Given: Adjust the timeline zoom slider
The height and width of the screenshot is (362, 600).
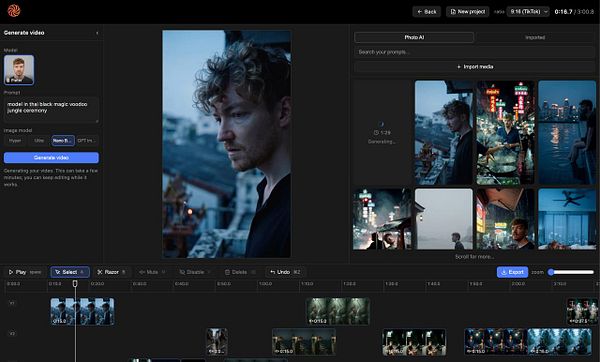Looking at the screenshot, I should pos(572,272).
